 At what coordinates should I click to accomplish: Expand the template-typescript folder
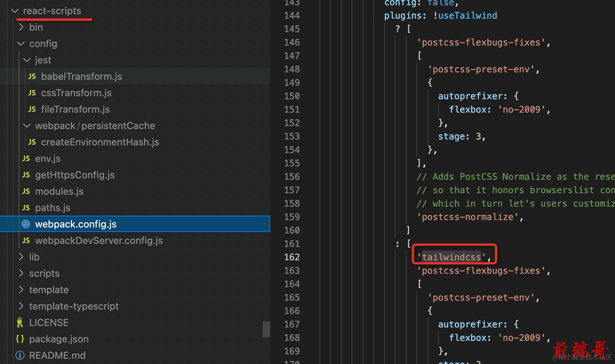21,306
